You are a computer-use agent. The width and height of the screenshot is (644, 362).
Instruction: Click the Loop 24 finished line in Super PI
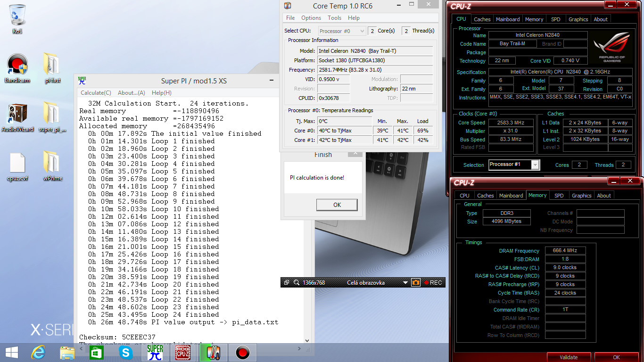pos(154,314)
